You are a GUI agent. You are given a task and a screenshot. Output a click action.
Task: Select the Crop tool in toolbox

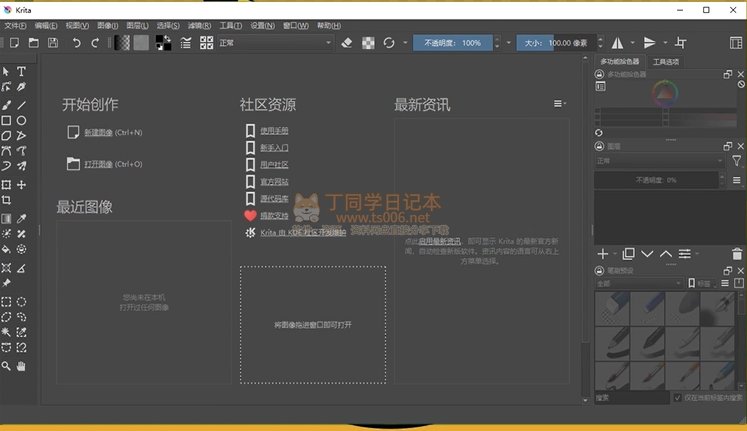pyautogui.click(x=6, y=201)
